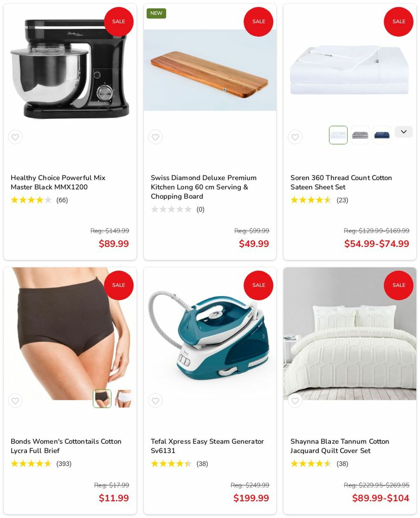Open the Soren 360 Thread Count Sheet Set title
The width and height of the screenshot is (420, 518).
pos(341,182)
